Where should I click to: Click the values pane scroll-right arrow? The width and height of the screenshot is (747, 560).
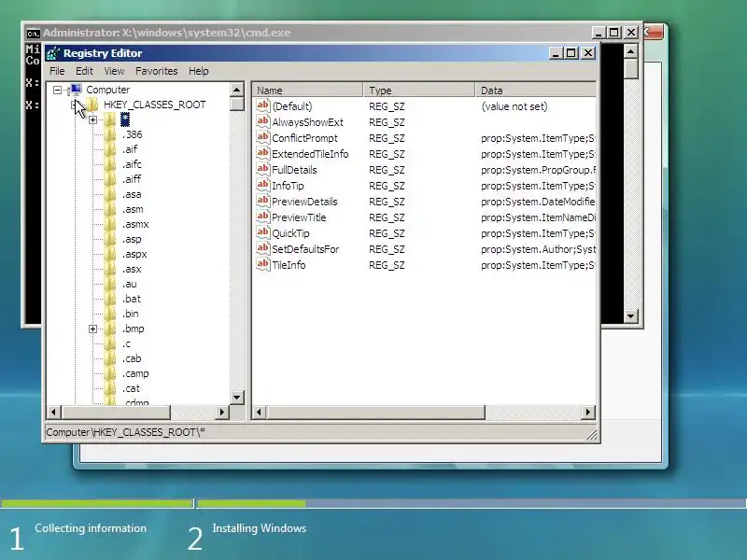(x=588, y=412)
